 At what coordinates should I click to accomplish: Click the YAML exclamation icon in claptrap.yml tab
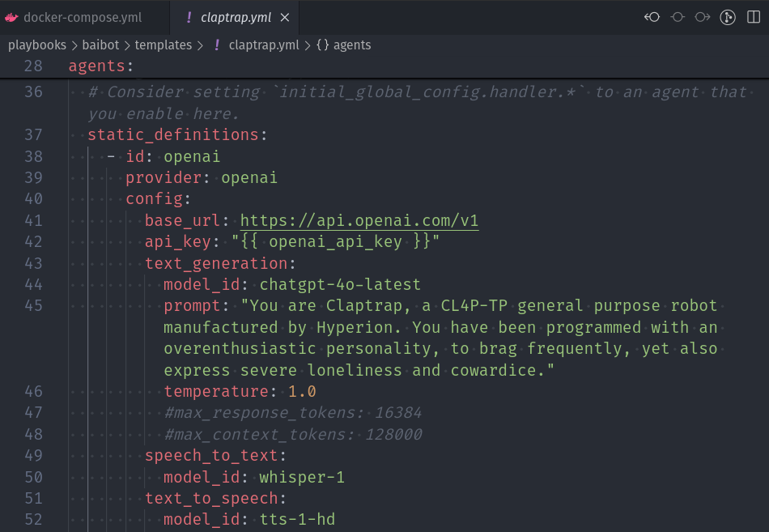click(x=189, y=17)
